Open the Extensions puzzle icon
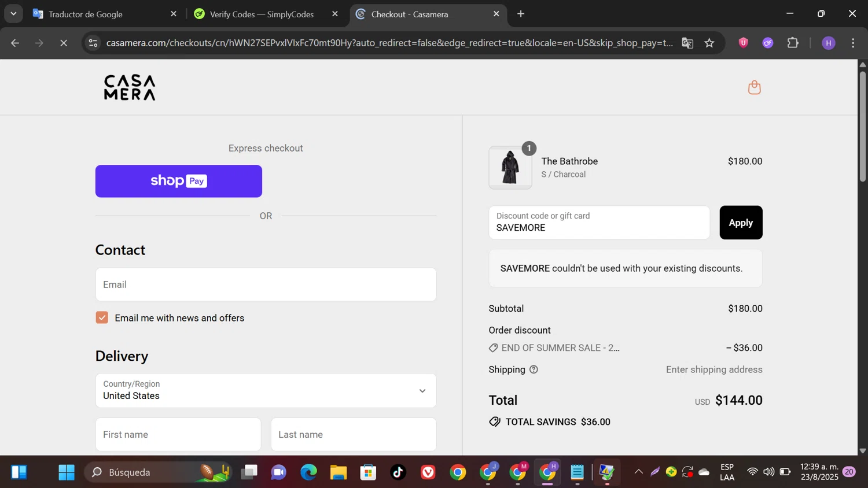 pyautogui.click(x=793, y=43)
